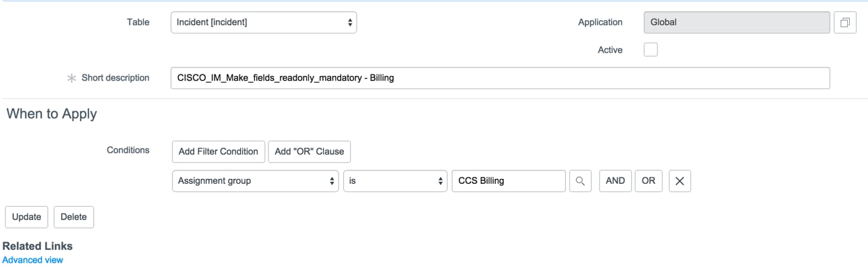Click the mandatory asterisk beside Short description

coord(71,78)
